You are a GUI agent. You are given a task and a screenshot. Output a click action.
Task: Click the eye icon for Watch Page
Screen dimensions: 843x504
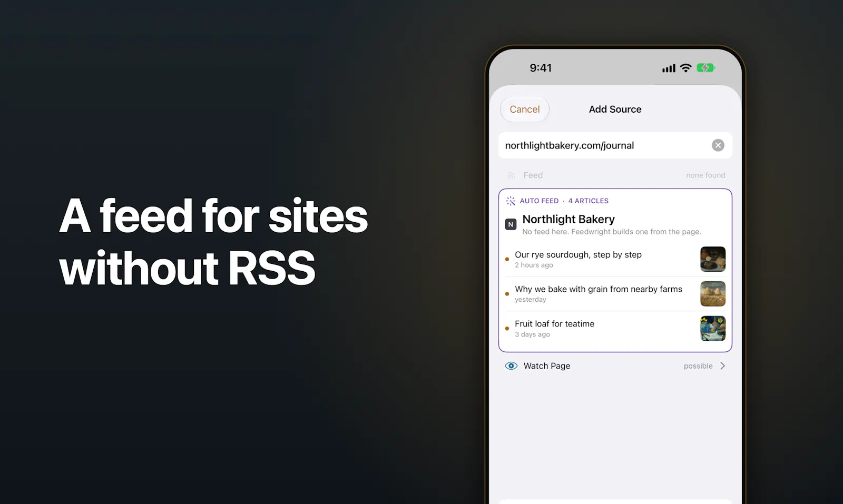[x=511, y=366]
